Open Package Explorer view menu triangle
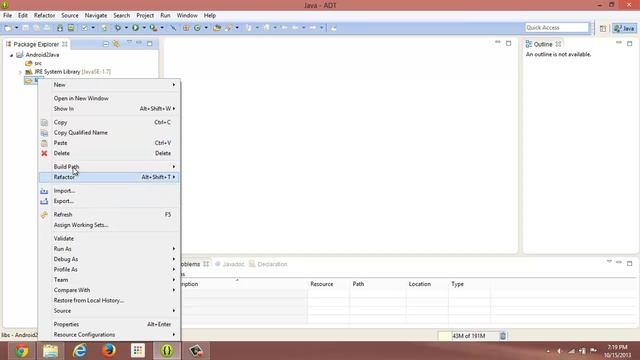 click(129, 42)
